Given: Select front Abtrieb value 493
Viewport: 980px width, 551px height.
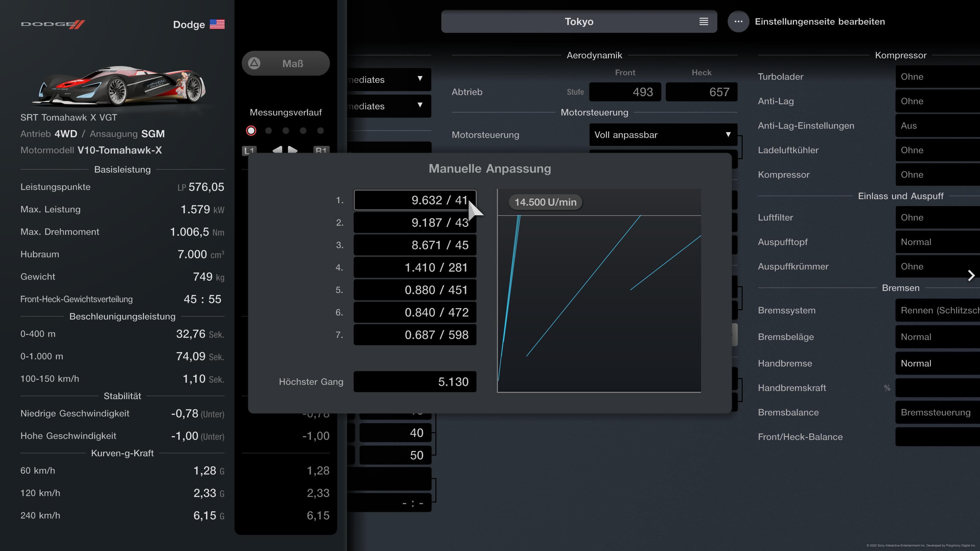Looking at the screenshot, I should (x=625, y=92).
